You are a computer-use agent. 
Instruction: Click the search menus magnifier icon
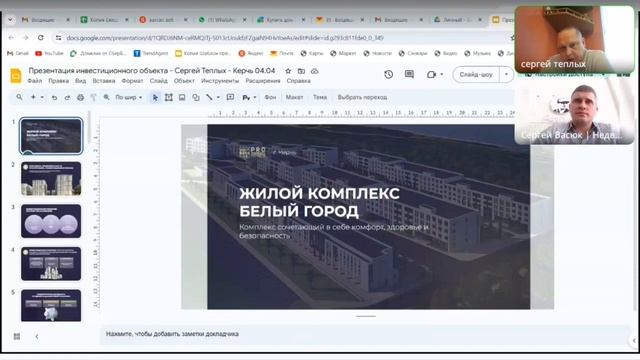pos(19,97)
